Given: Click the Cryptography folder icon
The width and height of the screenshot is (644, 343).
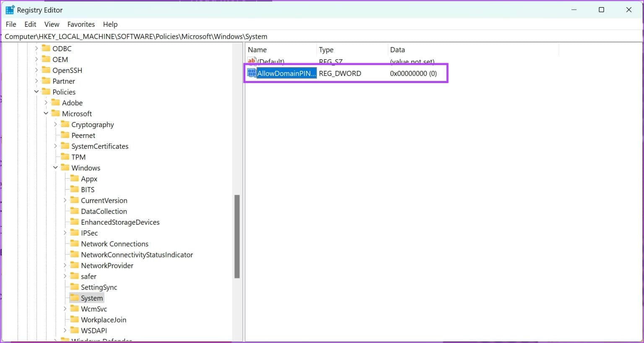Looking at the screenshot, I should point(65,124).
